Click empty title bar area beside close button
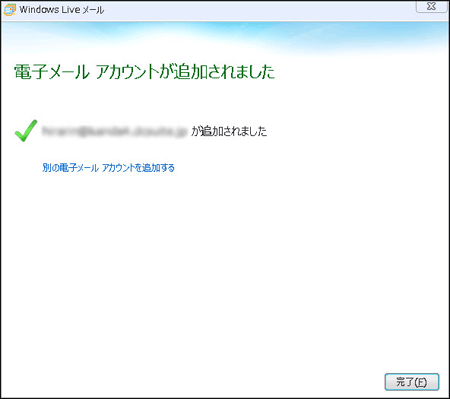The height and width of the screenshot is (399, 450). click(260, 10)
